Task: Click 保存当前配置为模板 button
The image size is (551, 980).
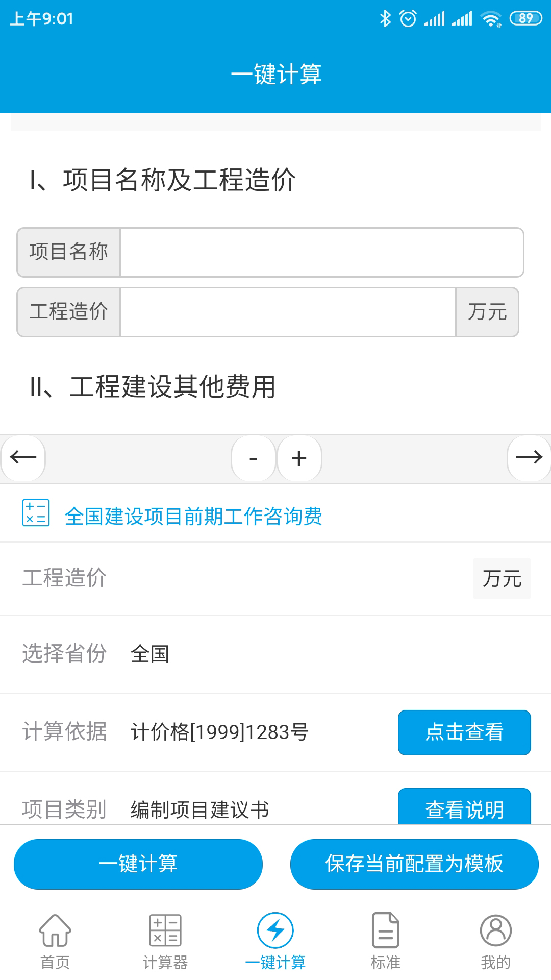Action: pos(414,864)
